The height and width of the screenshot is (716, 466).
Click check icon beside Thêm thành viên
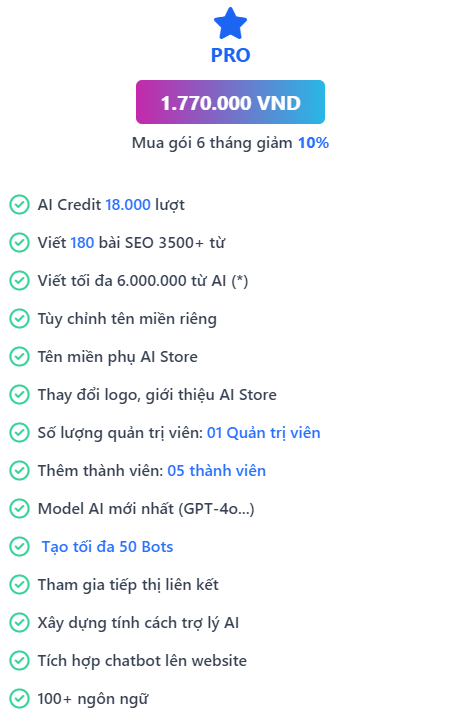(x=19, y=470)
